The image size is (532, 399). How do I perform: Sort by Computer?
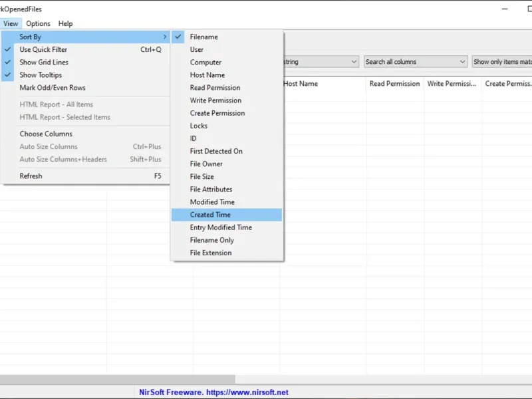click(x=227, y=63)
